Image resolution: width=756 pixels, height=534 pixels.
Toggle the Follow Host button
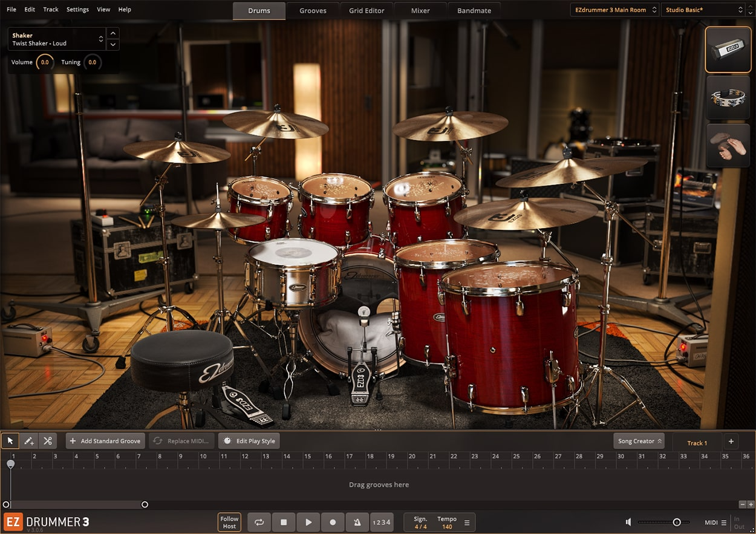[229, 522]
